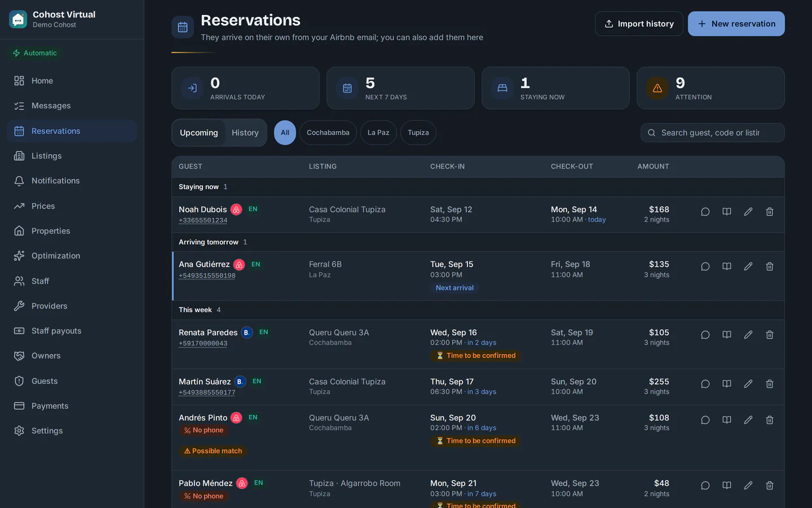This screenshot has width=812, height=508.
Task: Open chat icon for Andrés Pinto
Action: click(x=705, y=420)
